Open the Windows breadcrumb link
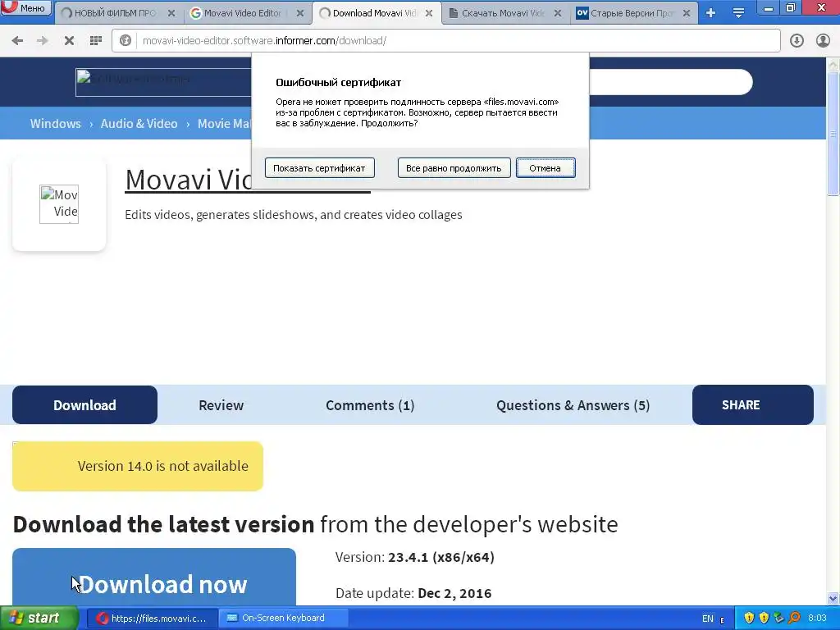The image size is (840, 630). pos(55,124)
